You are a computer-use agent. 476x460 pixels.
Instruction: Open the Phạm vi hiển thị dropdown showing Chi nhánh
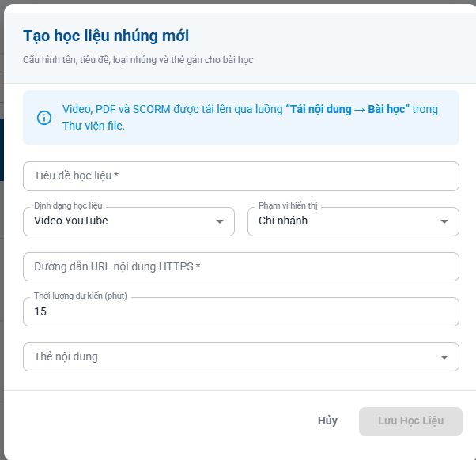[x=353, y=221]
